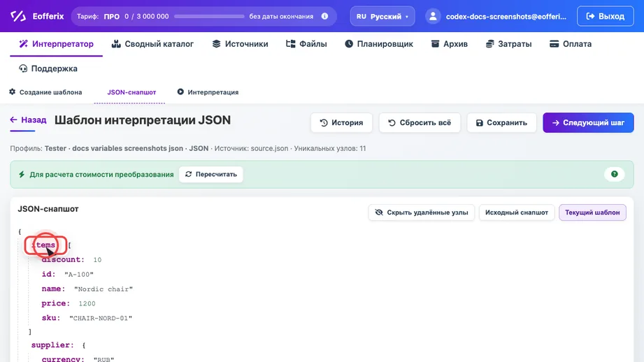Open the Поддержка section
The image size is (644, 362).
tap(48, 68)
